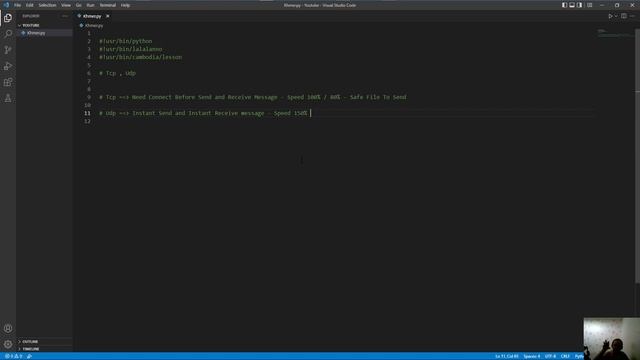640x360 pixels.
Task: Collapse the YOUTUBE folder section
Action: tap(31, 25)
